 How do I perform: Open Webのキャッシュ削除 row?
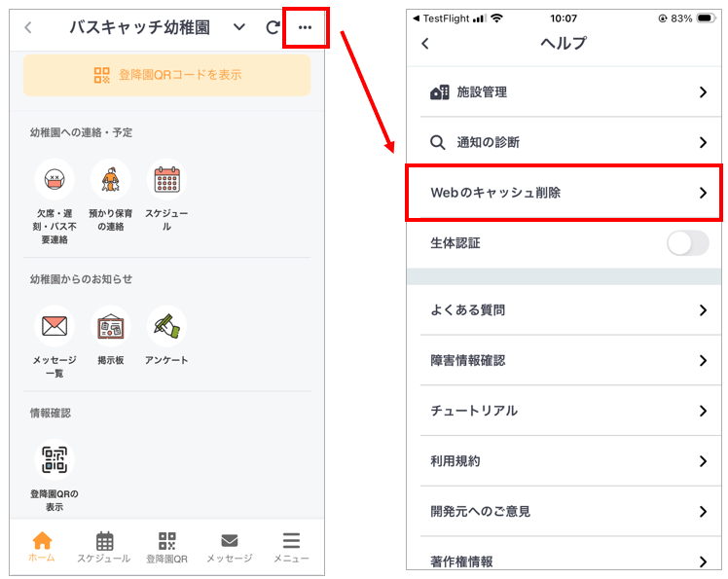tap(564, 193)
